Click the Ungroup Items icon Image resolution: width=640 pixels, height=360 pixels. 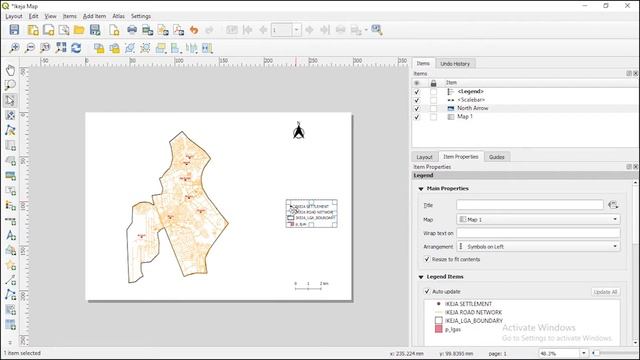click(x=145, y=48)
